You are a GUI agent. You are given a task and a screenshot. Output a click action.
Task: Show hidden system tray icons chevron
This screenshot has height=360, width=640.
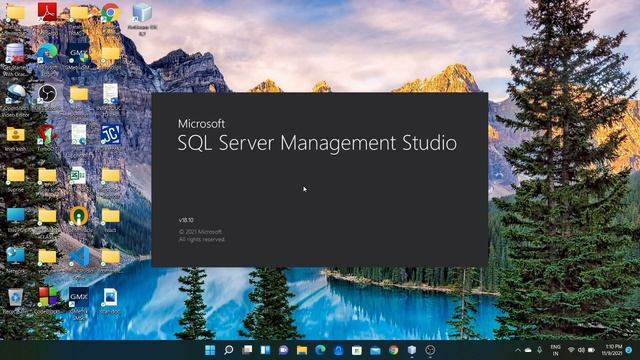518,350
